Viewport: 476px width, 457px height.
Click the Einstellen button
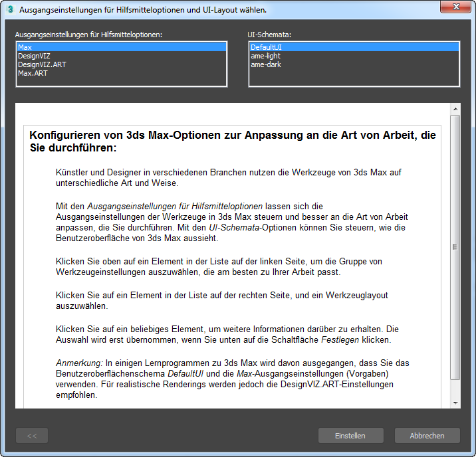350,436
